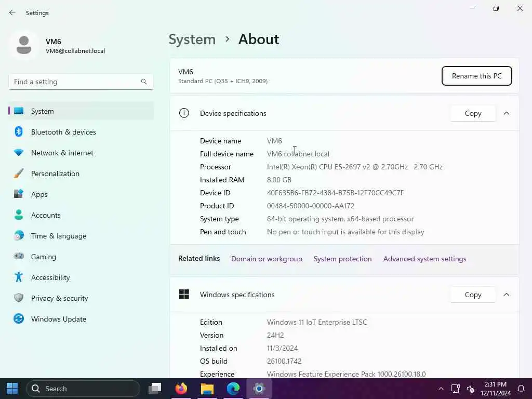Go back with the Settings back arrow
The width and height of the screenshot is (532, 399).
click(12, 13)
